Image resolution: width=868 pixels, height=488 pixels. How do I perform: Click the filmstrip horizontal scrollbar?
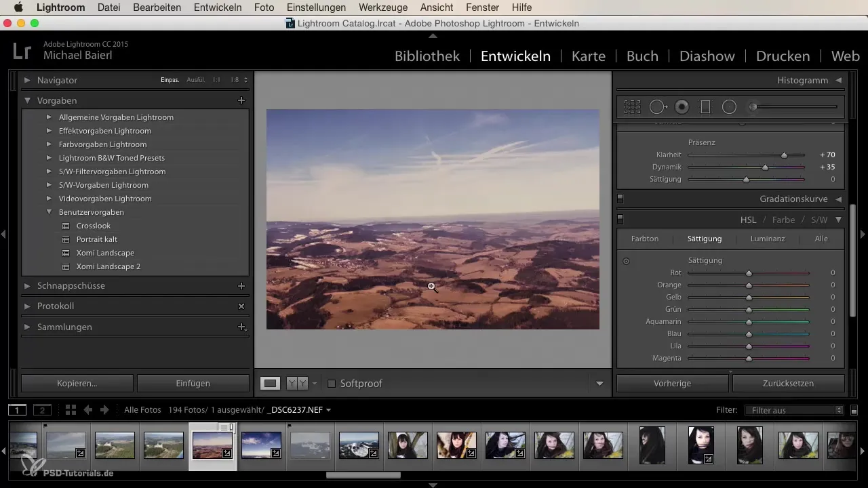363,475
